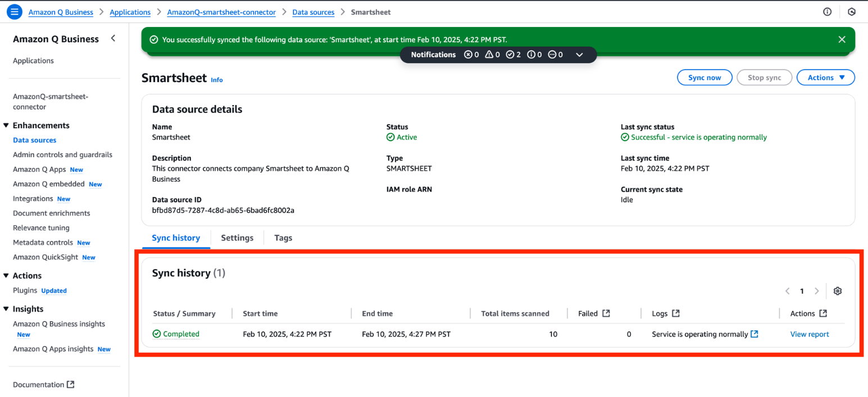Select AmazonQ-smartsheet-connector in the sidebar

[x=51, y=102]
